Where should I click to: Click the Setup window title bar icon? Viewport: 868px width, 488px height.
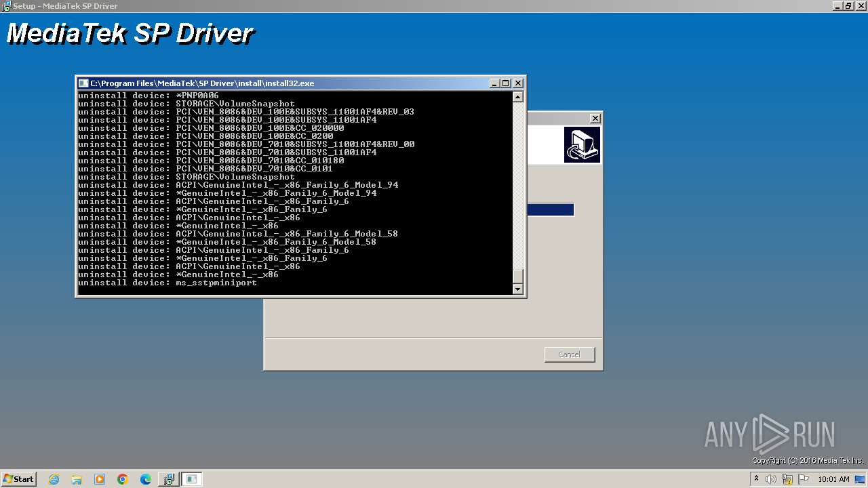click(6, 5)
